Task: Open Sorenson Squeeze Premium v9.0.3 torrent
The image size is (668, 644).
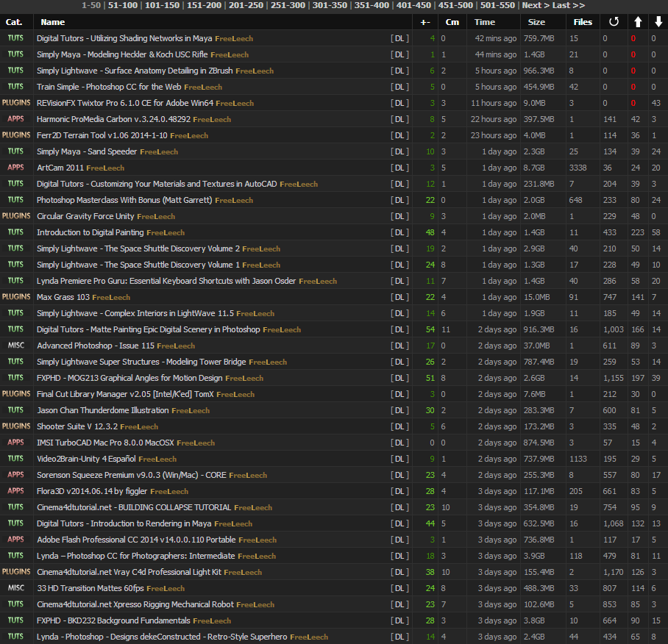Action: coord(132,475)
